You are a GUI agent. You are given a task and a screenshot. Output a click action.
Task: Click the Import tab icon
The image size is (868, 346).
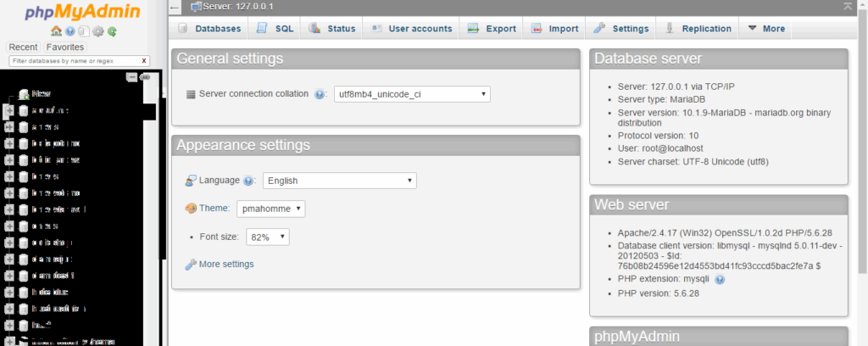537,29
